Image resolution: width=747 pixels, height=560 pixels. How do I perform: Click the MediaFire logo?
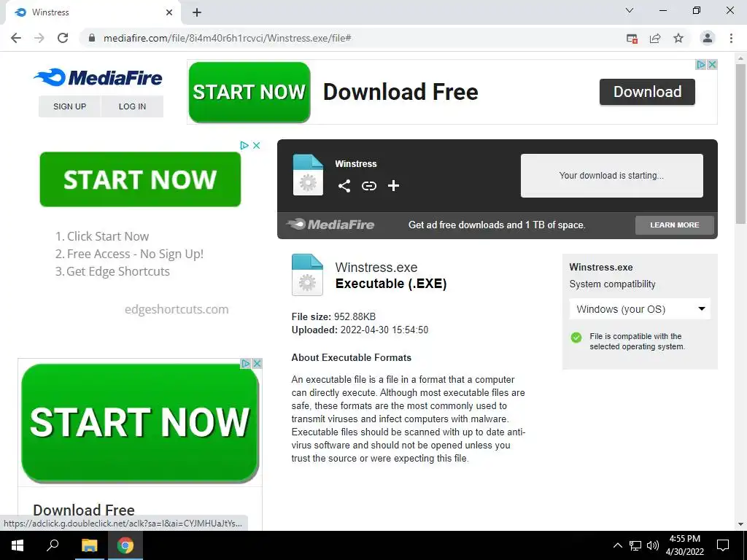(x=98, y=77)
